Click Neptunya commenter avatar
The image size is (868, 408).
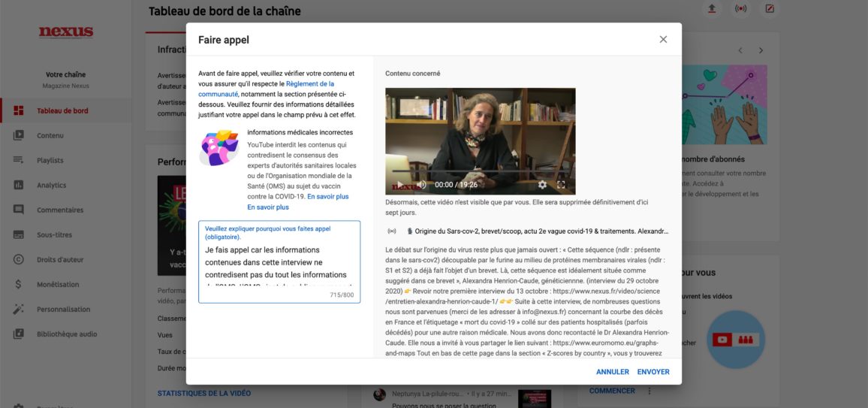coord(379,394)
